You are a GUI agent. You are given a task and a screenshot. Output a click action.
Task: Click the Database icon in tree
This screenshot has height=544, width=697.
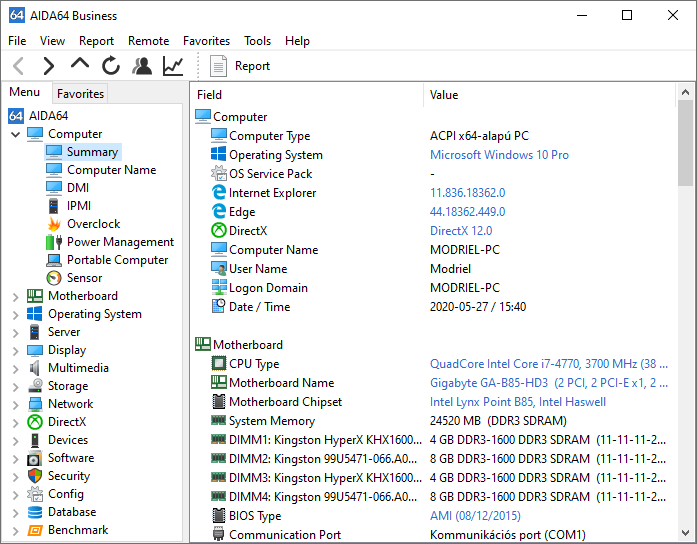tap(35, 512)
